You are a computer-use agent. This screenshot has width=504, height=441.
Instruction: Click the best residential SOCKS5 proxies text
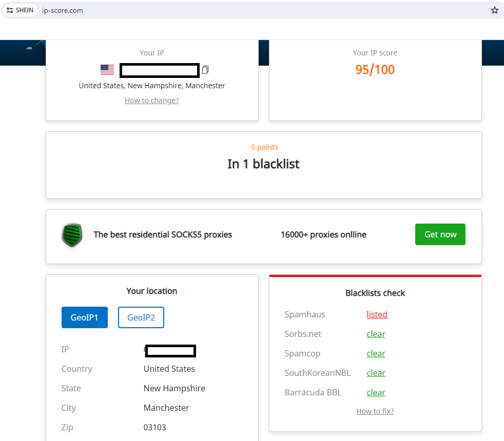pos(163,235)
